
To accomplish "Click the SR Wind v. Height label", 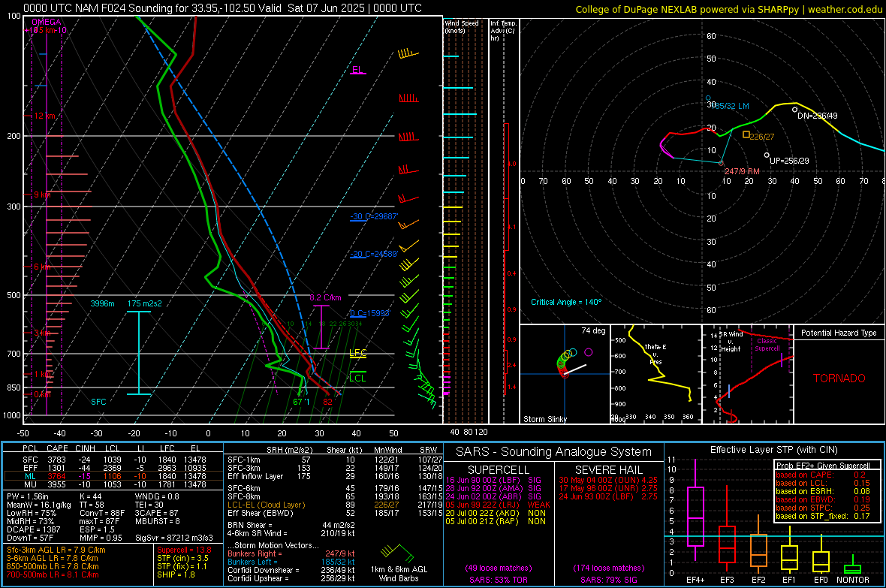I will (731, 342).
